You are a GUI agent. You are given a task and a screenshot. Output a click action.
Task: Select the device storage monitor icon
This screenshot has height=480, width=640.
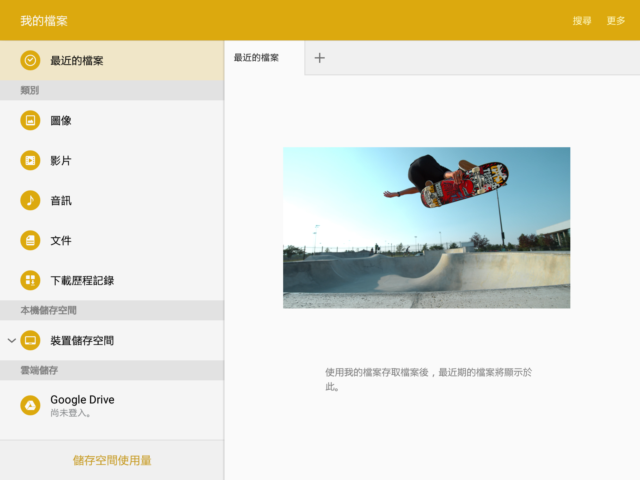click(30, 340)
